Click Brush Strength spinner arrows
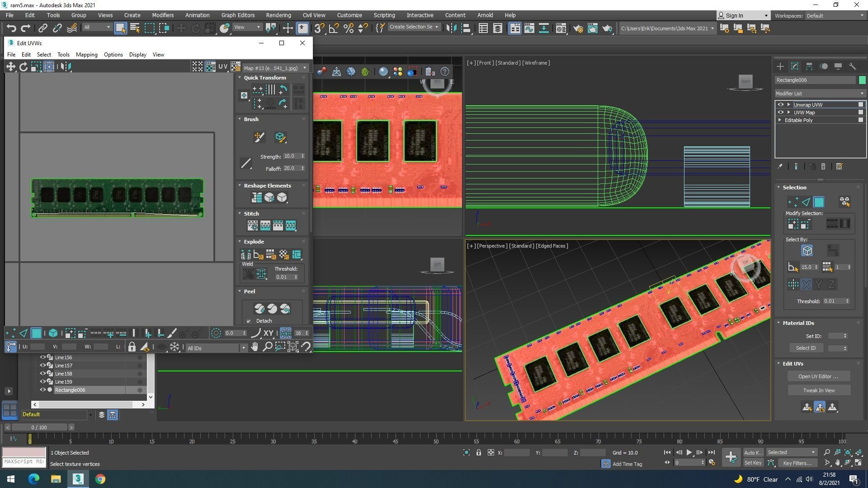This screenshot has height=488, width=868. coord(302,156)
